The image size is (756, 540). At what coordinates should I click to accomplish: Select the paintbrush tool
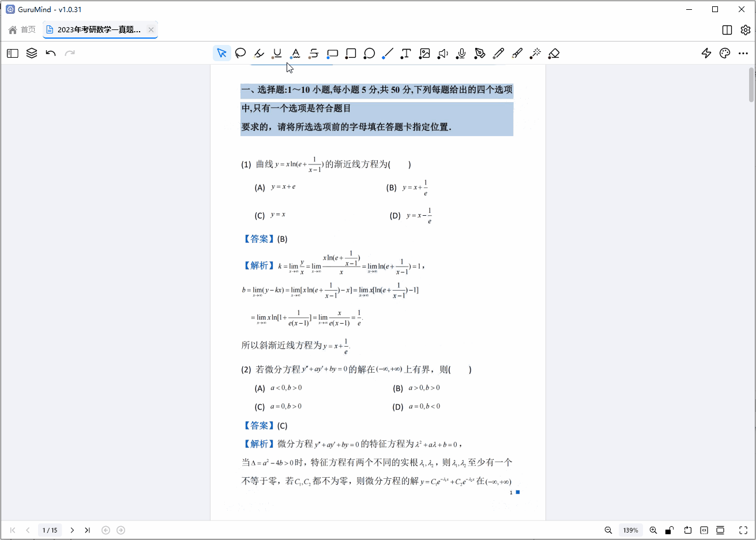[517, 53]
